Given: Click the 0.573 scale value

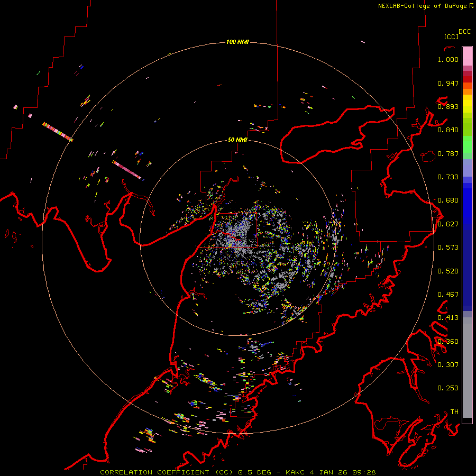Looking at the screenshot, I should (448, 248).
